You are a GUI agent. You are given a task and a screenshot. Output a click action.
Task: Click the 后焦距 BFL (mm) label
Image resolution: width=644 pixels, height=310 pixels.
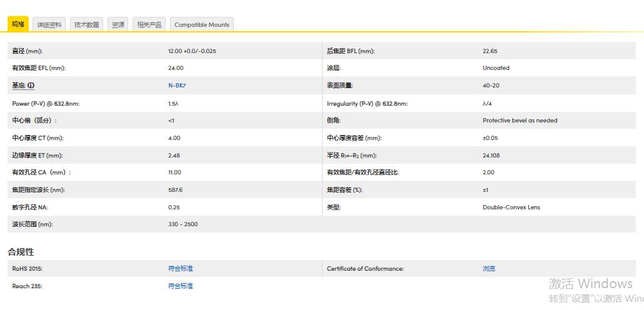pos(351,51)
